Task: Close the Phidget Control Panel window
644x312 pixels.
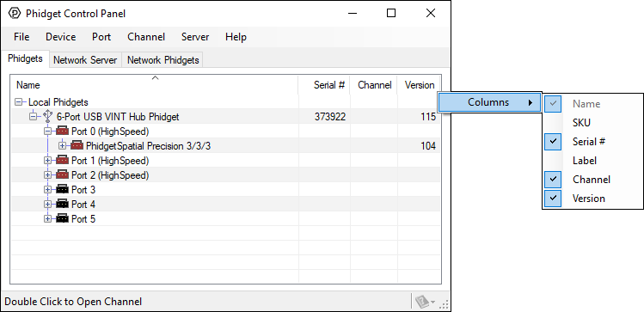Action: (x=431, y=13)
